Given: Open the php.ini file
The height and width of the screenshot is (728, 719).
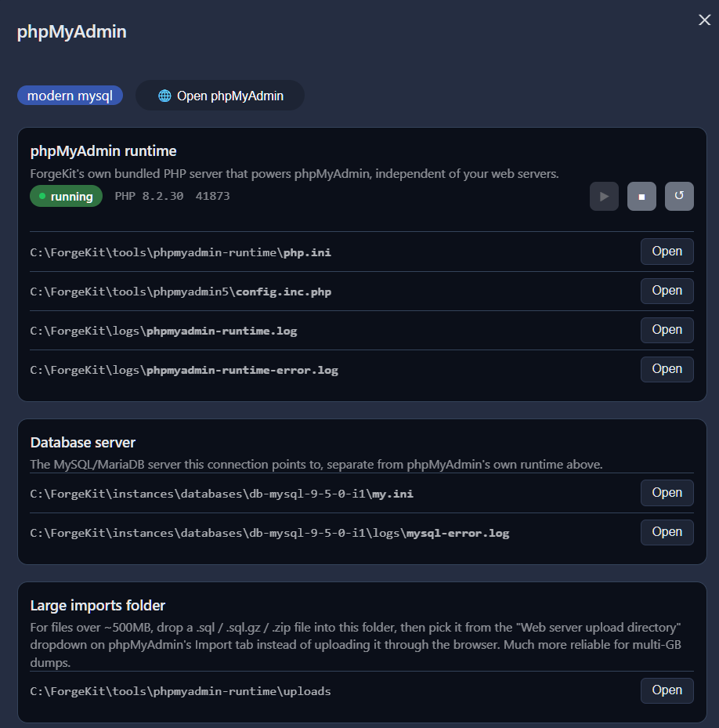Looking at the screenshot, I should click(x=667, y=252).
